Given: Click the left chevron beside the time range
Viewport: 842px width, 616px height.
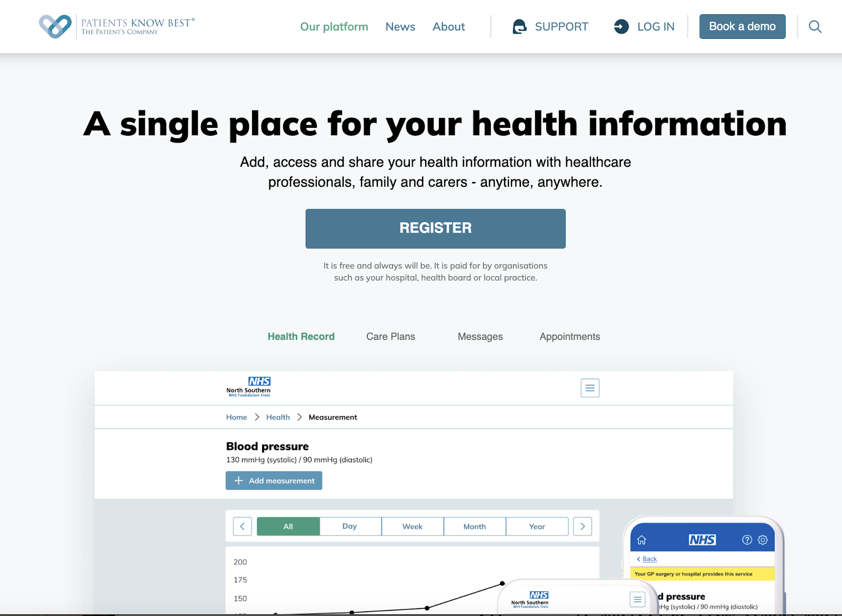Looking at the screenshot, I should tap(242, 526).
